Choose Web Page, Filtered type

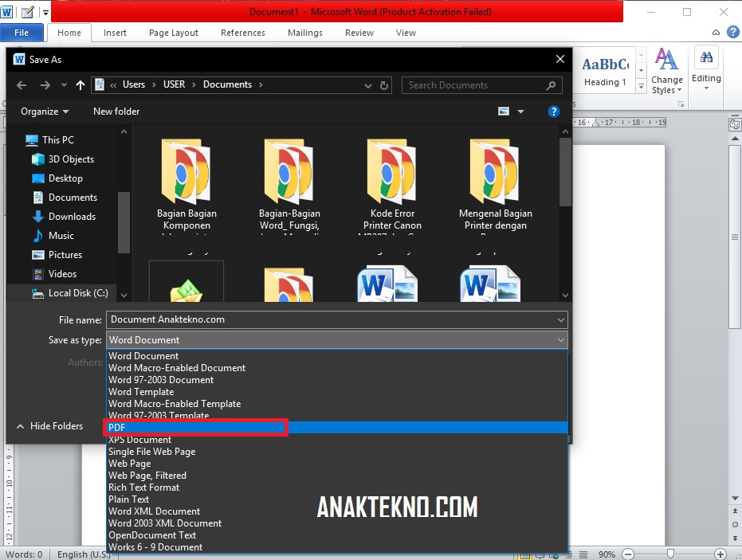(337, 476)
